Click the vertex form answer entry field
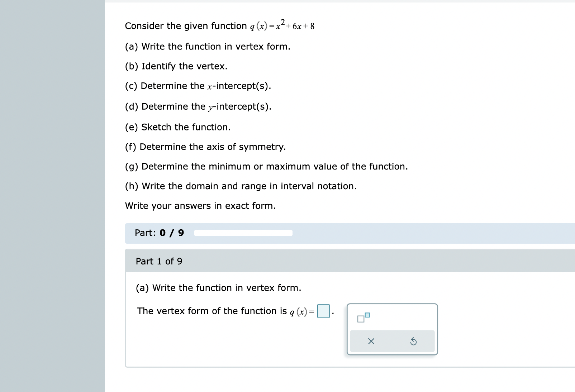 click(x=323, y=311)
